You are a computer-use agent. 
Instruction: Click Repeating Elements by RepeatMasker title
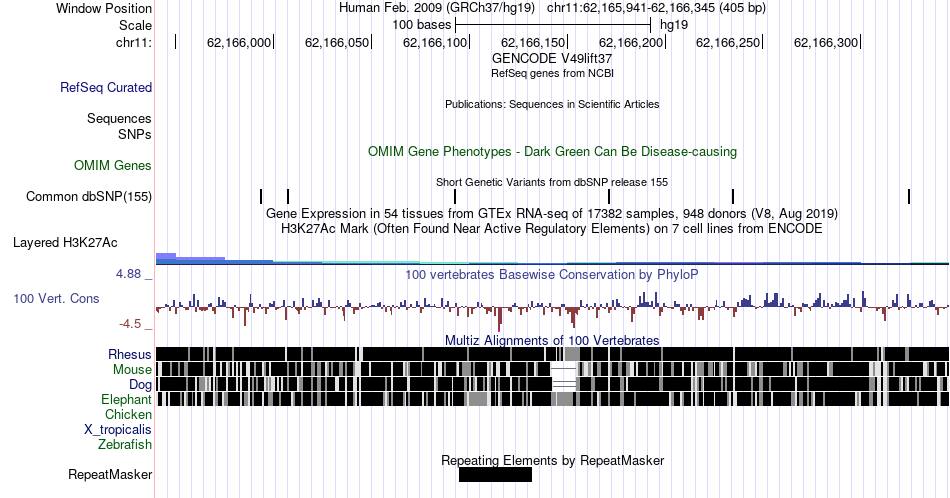pyautogui.click(x=552, y=460)
